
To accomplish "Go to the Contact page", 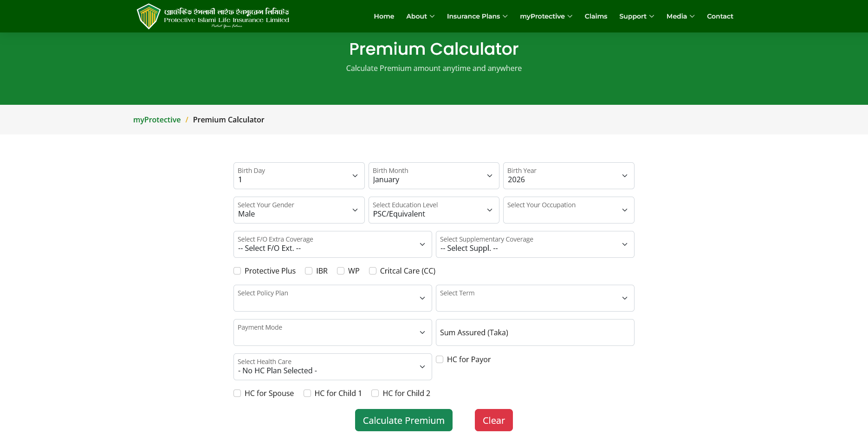I will [720, 16].
